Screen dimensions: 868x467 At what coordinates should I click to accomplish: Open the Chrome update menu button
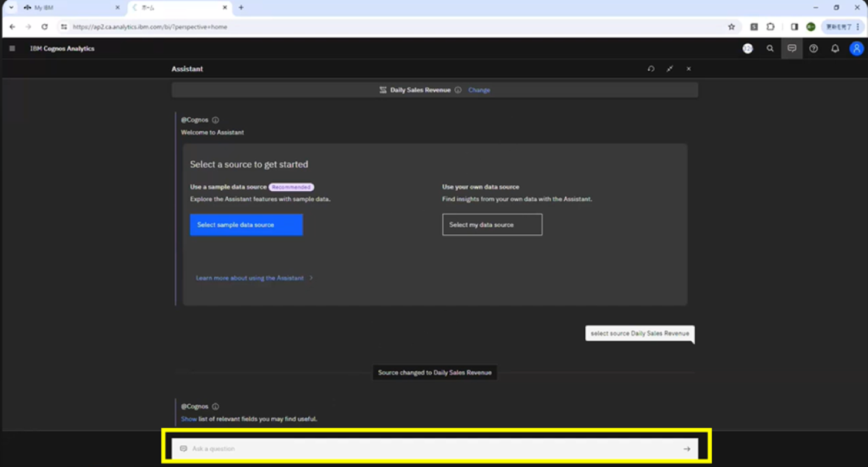[x=843, y=27]
